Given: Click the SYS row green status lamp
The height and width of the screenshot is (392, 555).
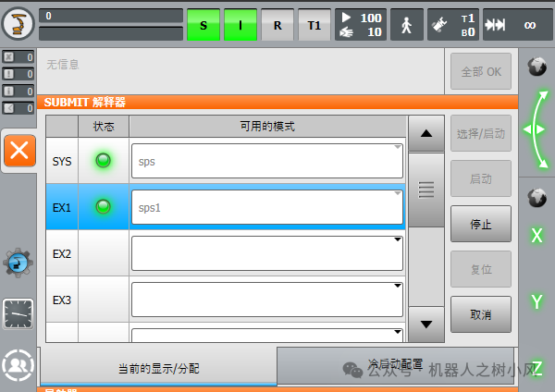Looking at the screenshot, I should pyautogui.click(x=104, y=161).
